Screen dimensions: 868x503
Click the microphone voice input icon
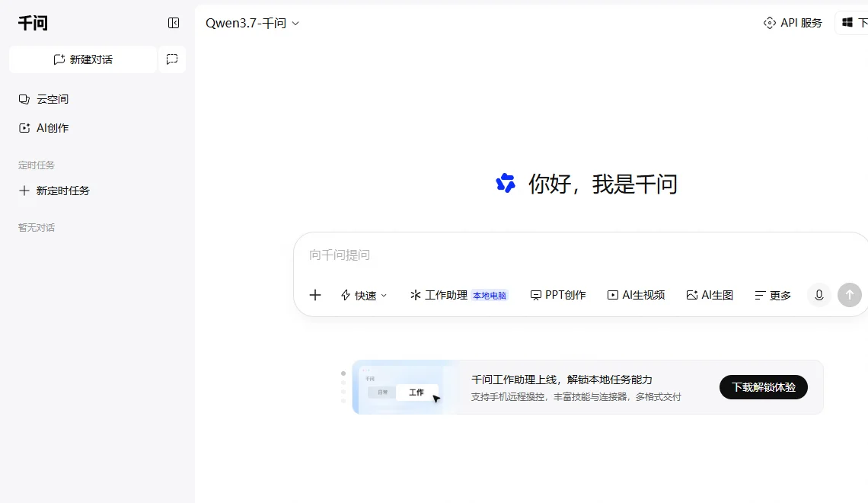tap(819, 295)
